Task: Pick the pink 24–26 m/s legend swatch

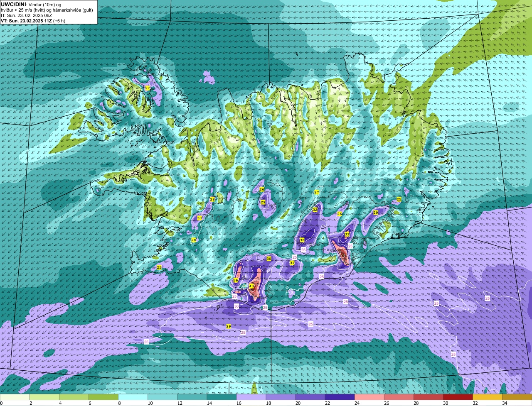Action: pyautogui.click(x=369, y=397)
